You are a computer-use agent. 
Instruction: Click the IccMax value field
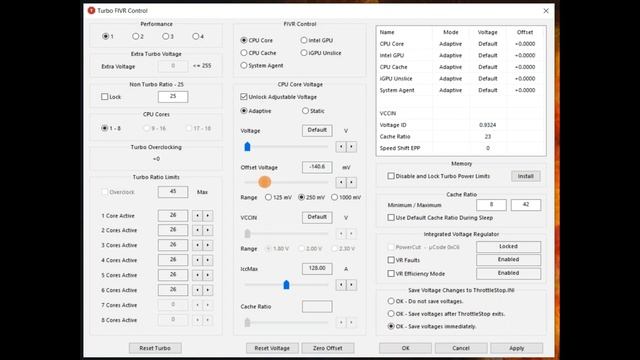pos(317,269)
